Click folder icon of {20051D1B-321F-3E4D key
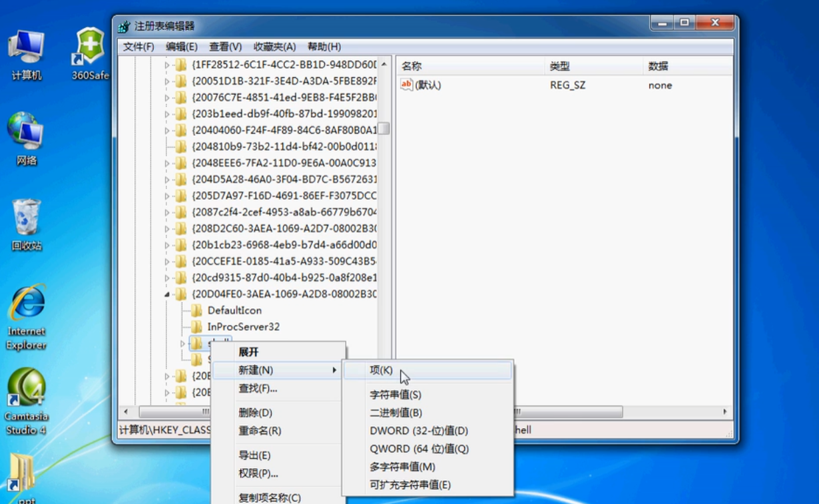 pyautogui.click(x=180, y=81)
